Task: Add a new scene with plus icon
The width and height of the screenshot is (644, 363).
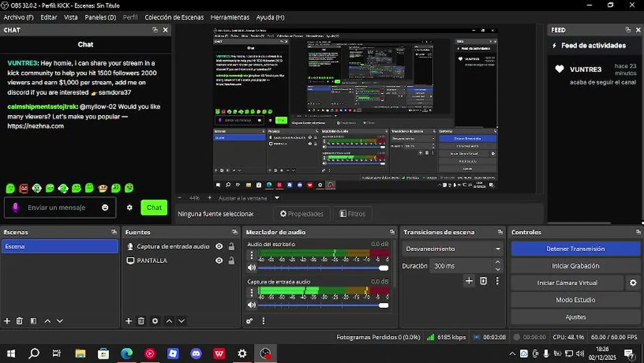Action: 7,321
